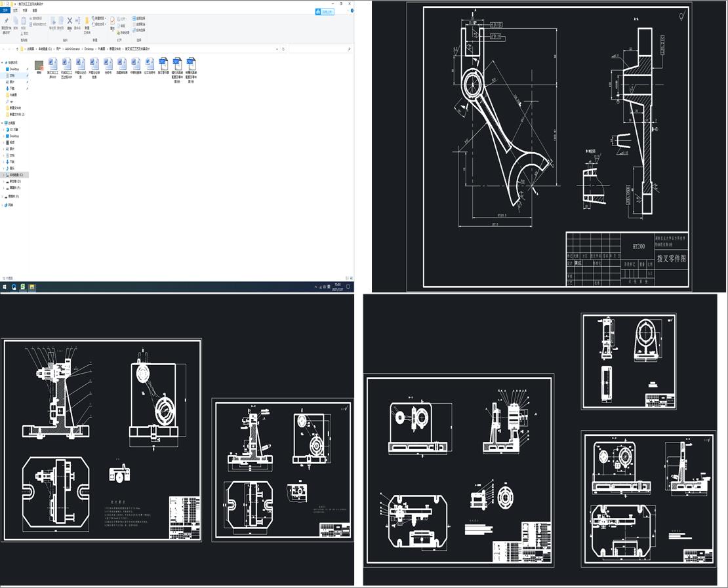Expand the 3D Objects tree node
Viewport: 728px width, 588px height.
4,130
